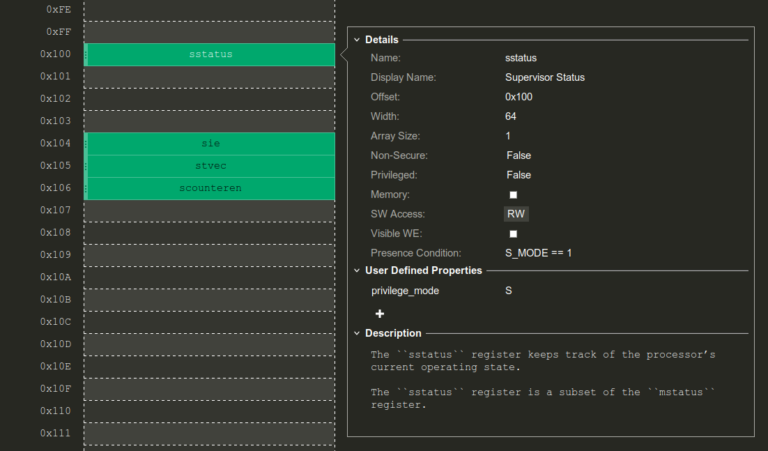Click address label 0x106
This screenshot has height=451, width=768.
(x=55, y=188)
